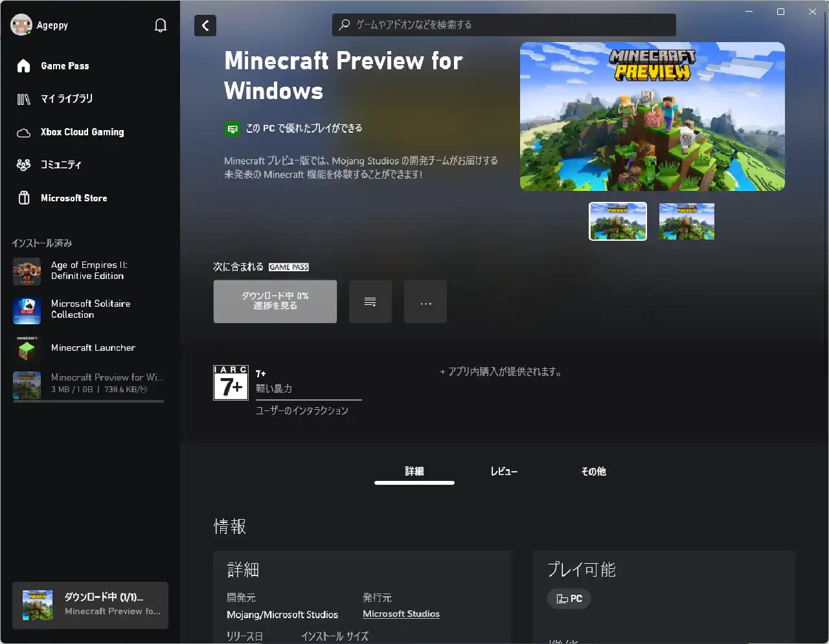The width and height of the screenshot is (829, 644).
Task: Select Microsoft Solitaire Collection entry
Action: click(90, 309)
